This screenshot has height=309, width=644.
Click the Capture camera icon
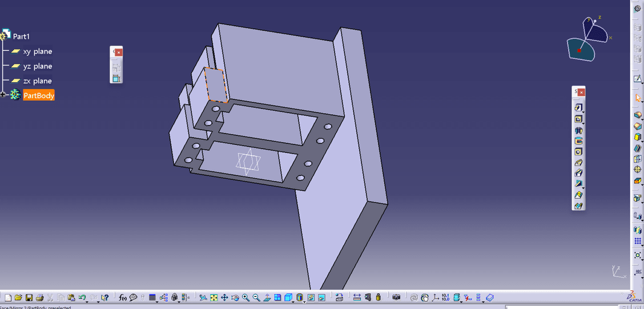pyautogui.click(x=396, y=298)
